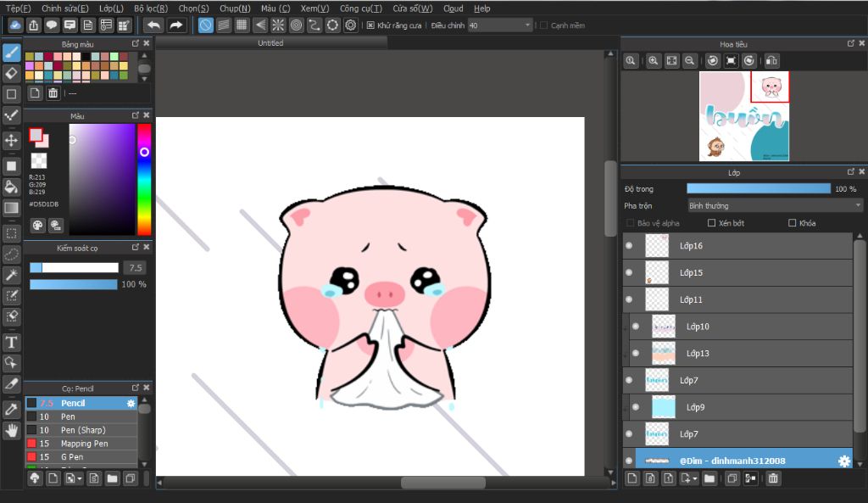Enable the crisscross grid snap guide
This screenshot has height=503, width=868.
[242, 25]
